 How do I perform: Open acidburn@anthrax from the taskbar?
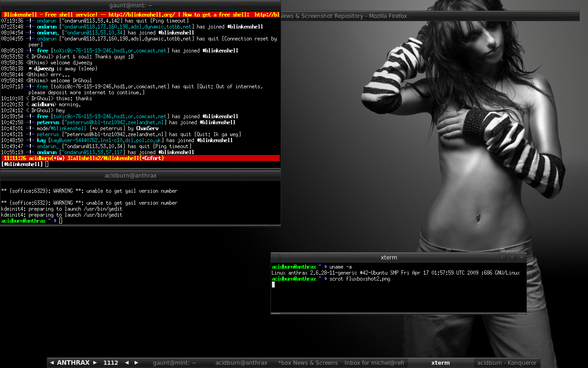[x=241, y=363]
